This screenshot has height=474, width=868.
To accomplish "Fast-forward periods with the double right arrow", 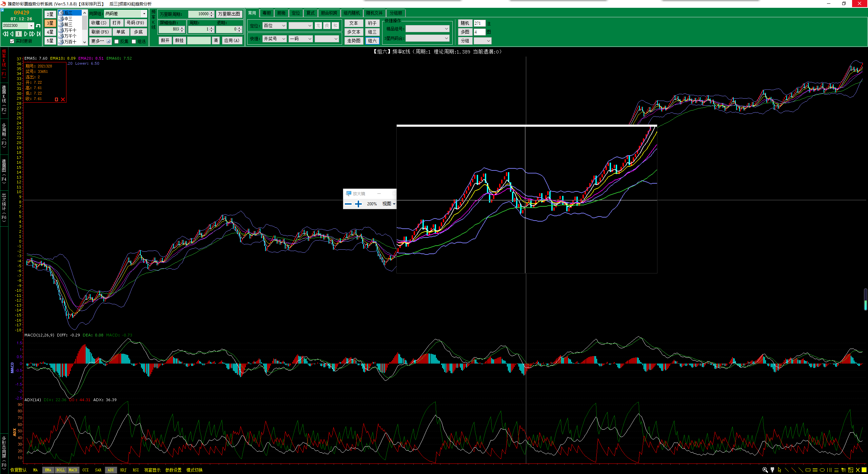I will click(32, 34).
